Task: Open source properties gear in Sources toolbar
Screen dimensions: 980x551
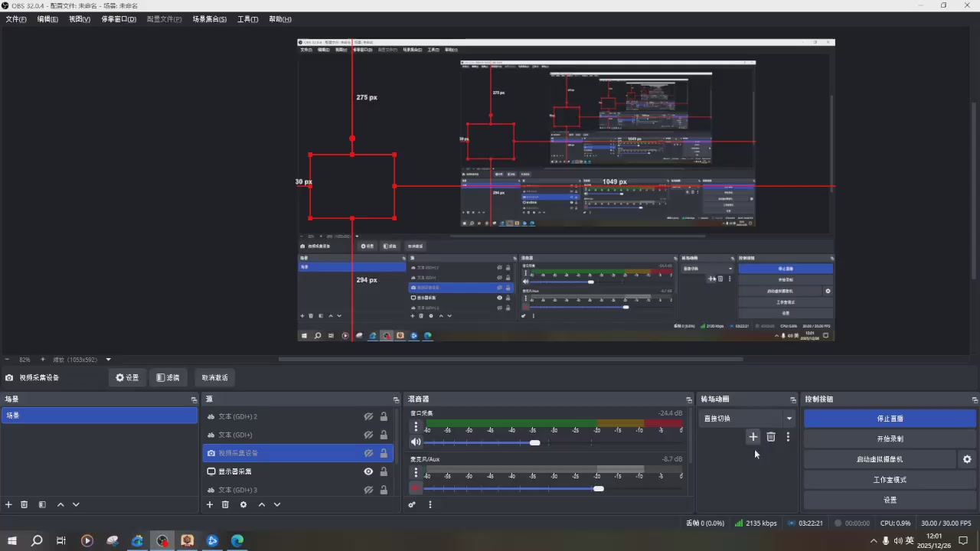Action: point(243,505)
